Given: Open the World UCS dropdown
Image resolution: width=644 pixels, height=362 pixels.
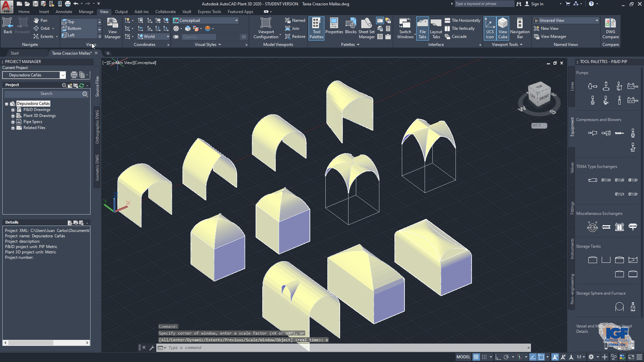Looking at the screenshot, I should point(153,37).
